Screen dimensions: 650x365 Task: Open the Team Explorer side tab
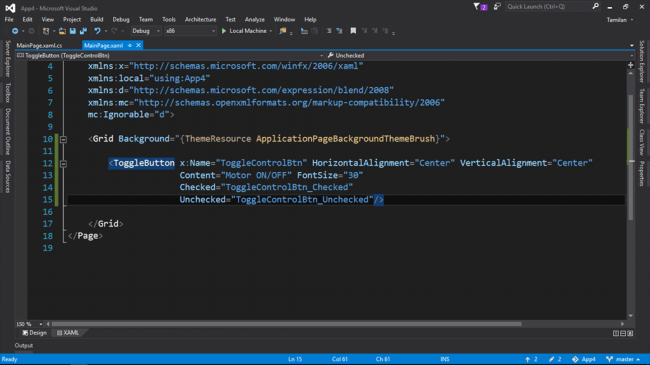point(642,106)
